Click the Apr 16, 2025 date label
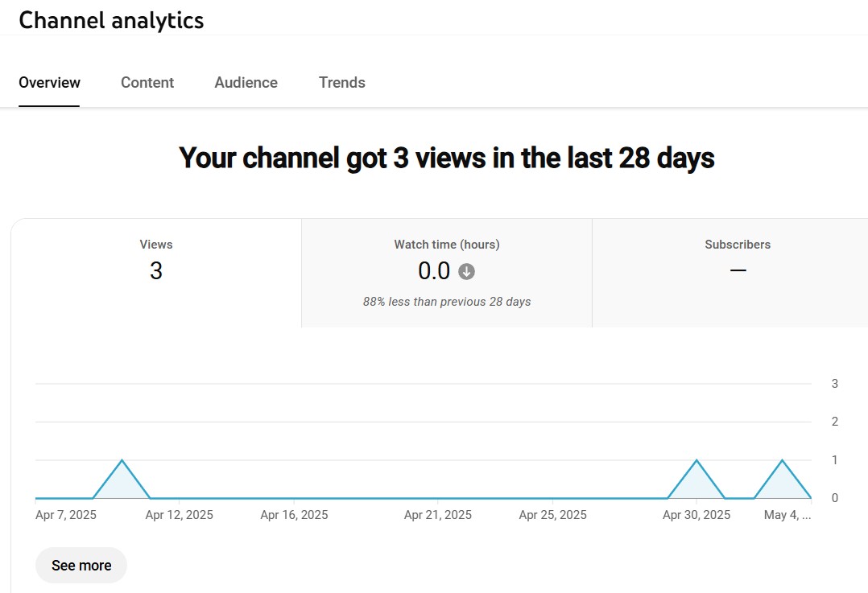Viewport: 868px width, 593px height. pyautogui.click(x=294, y=515)
